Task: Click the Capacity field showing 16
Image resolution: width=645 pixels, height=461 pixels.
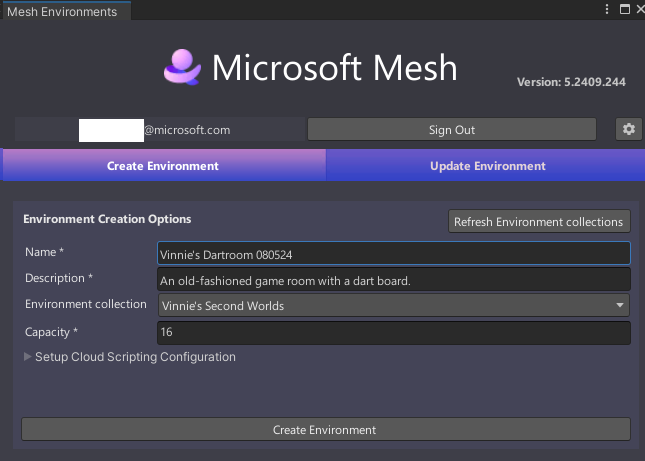Action: (x=394, y=332)
